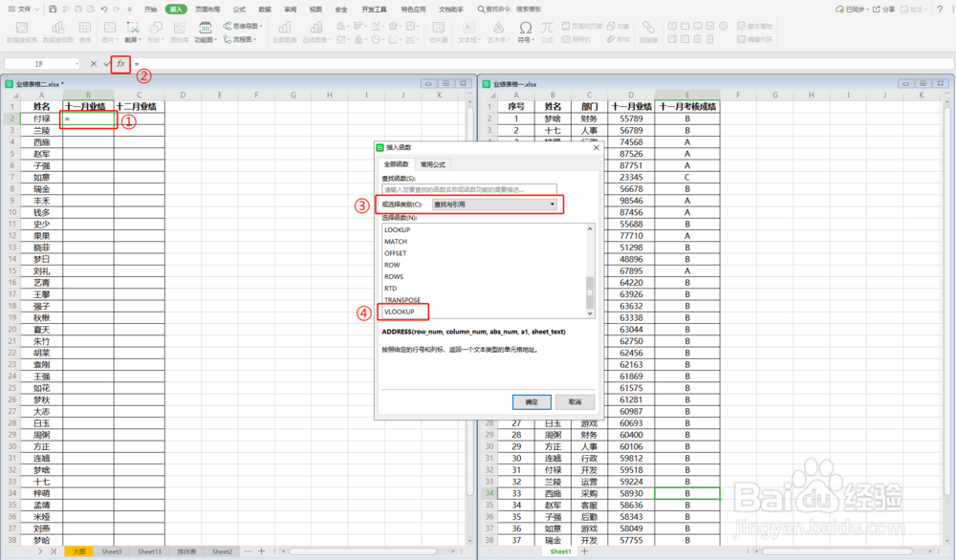The height and width of the screenshot is (560, 956).
Task: Select the 全部函数 tab in the dialog
Action: pyautogui.click(x=397, y=164)
